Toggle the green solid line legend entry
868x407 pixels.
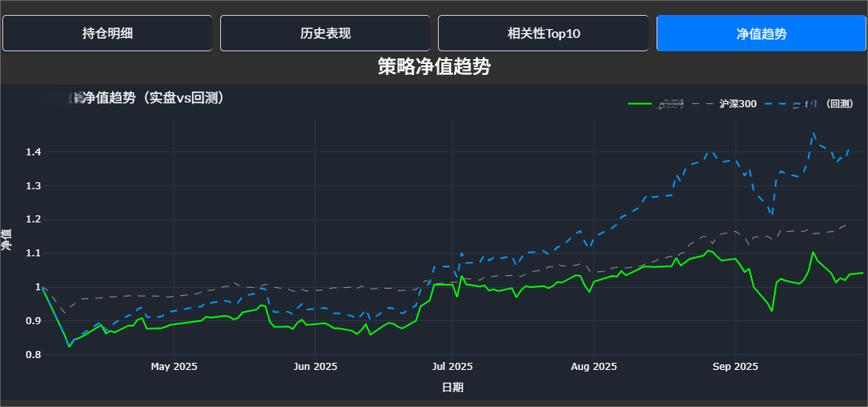point(657,103)
